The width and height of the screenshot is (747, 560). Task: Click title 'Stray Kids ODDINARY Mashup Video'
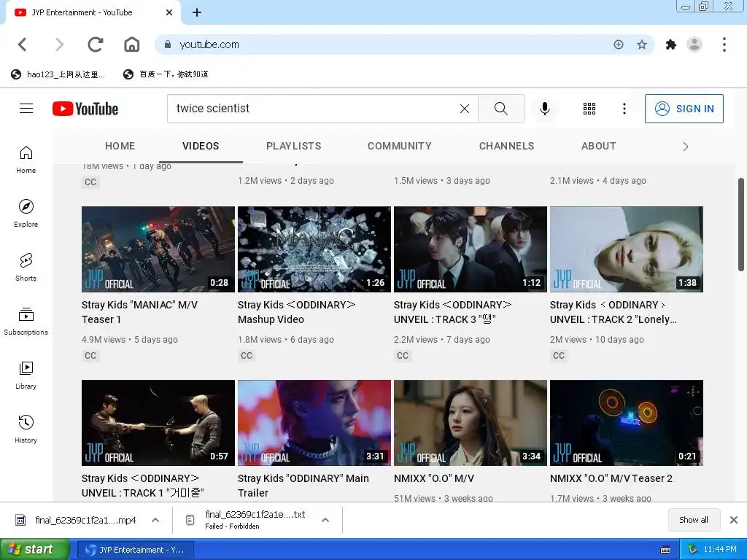pos(296,312)
